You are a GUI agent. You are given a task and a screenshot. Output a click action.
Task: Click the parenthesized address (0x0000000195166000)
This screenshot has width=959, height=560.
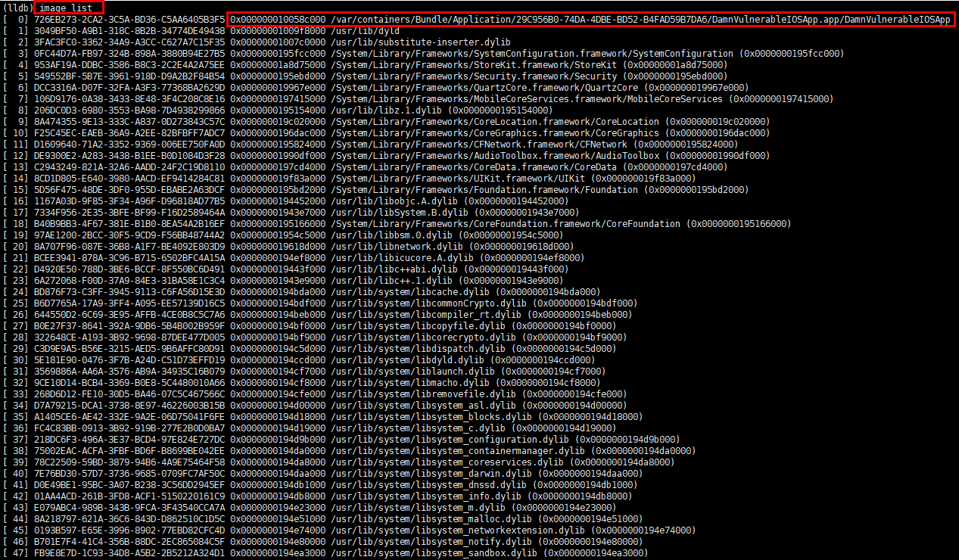click(x=738, y=223)
